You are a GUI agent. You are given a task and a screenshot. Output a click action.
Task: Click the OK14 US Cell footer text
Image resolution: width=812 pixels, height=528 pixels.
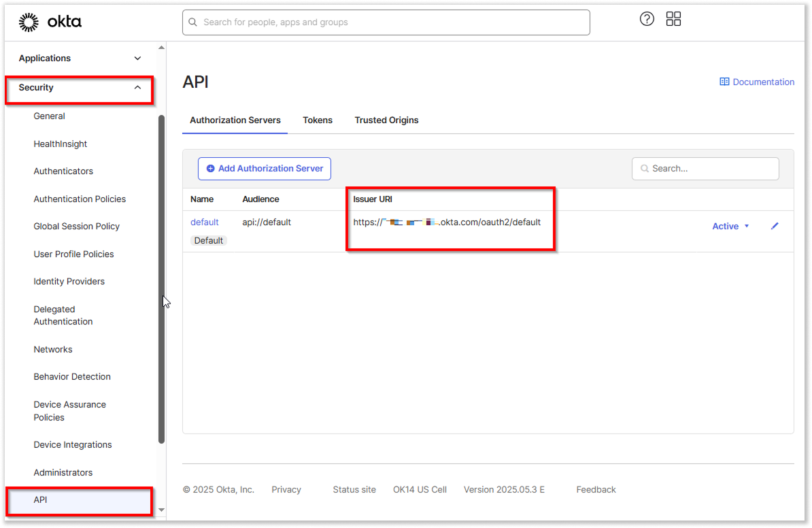420,490
